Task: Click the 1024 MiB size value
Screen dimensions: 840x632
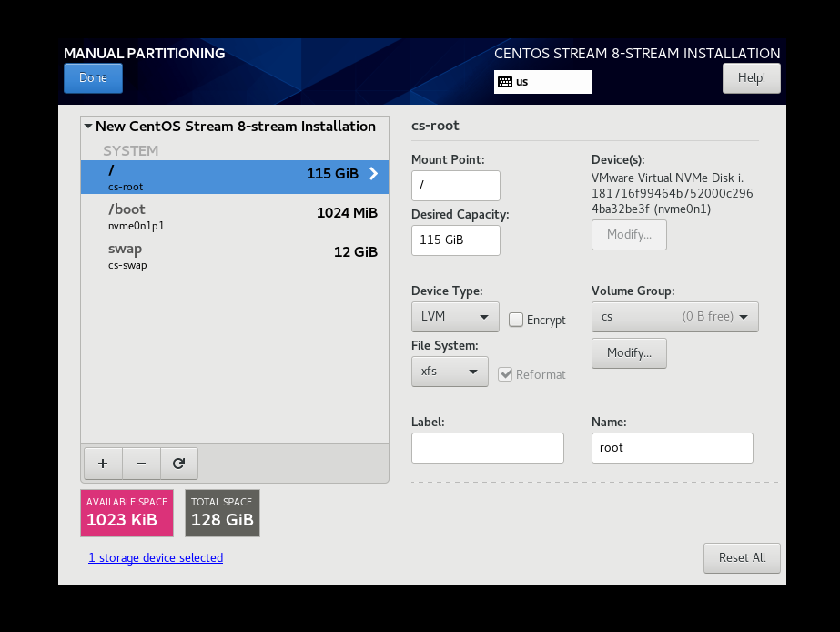Action: 347,213
